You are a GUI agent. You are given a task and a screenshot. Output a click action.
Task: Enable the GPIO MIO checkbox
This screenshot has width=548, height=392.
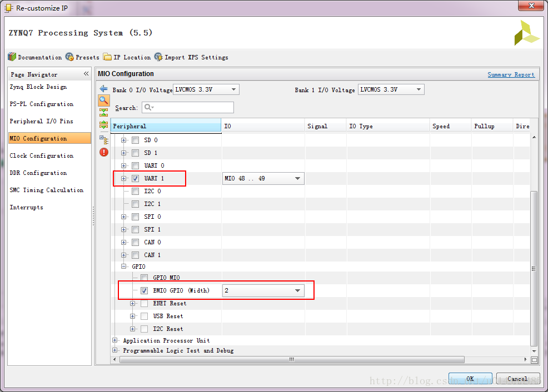[145, 278]
